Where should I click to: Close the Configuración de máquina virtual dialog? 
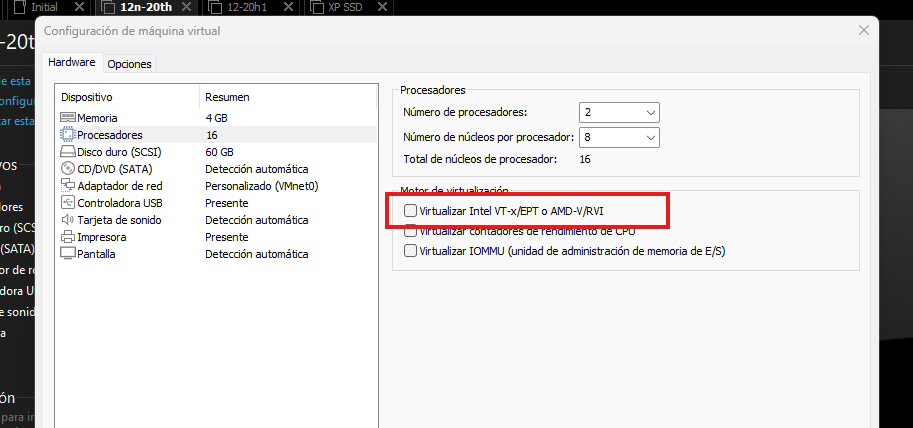tap(865, 31)
